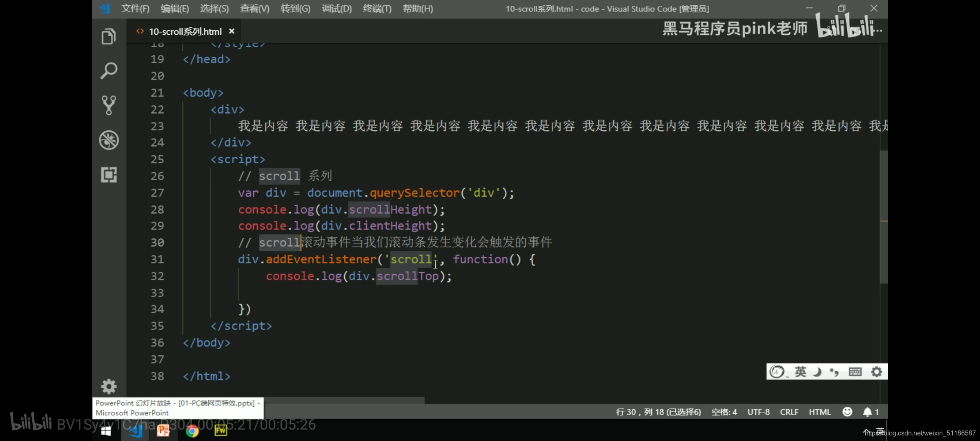Close the 10-scroll系列.html tab
This screenshot has width=980, height=441.
tap(232, 31)
